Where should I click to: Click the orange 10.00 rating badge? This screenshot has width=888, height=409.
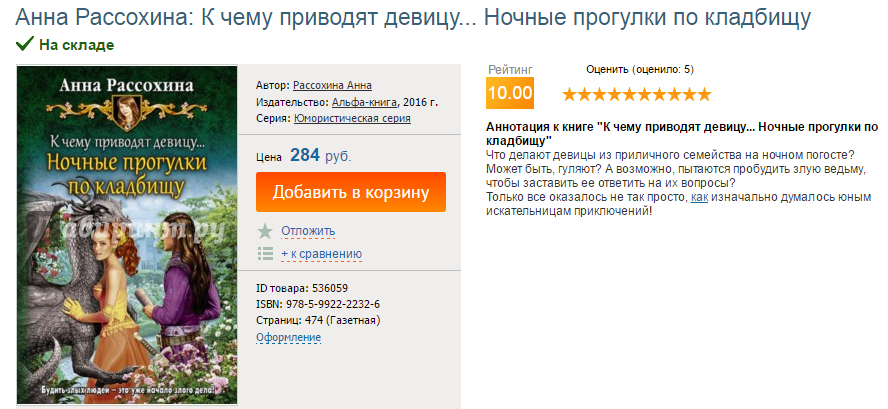tap(509, 93)
